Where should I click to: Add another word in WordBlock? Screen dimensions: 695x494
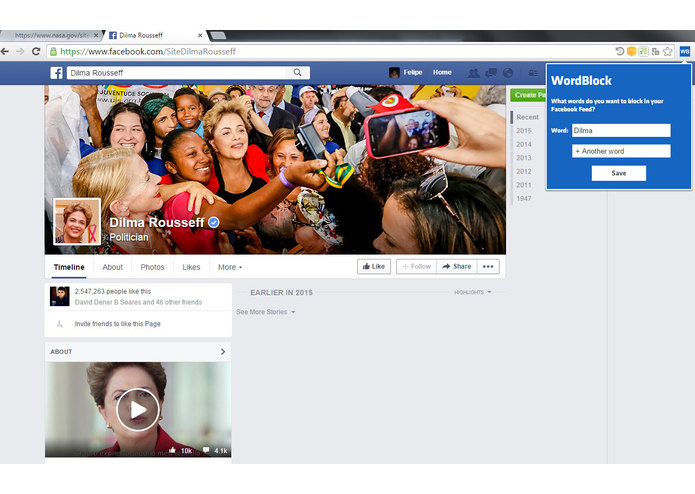tap(621, 151)
